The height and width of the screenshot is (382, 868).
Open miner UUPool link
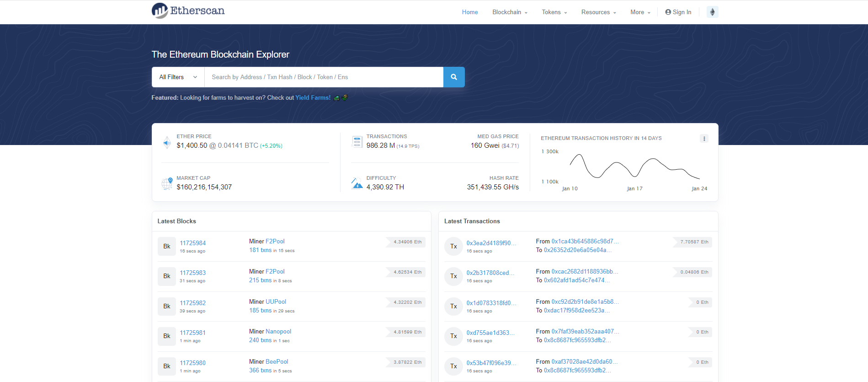click(x=276, y=301)
